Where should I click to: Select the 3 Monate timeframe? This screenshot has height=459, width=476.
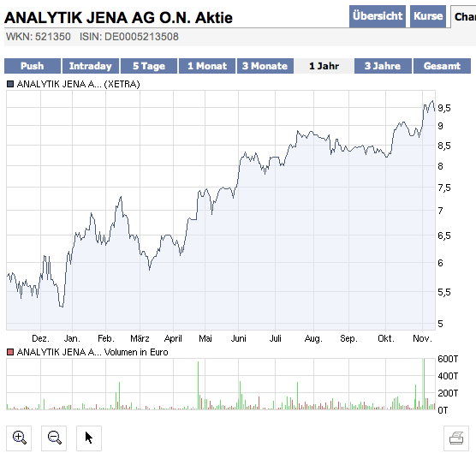265,66
